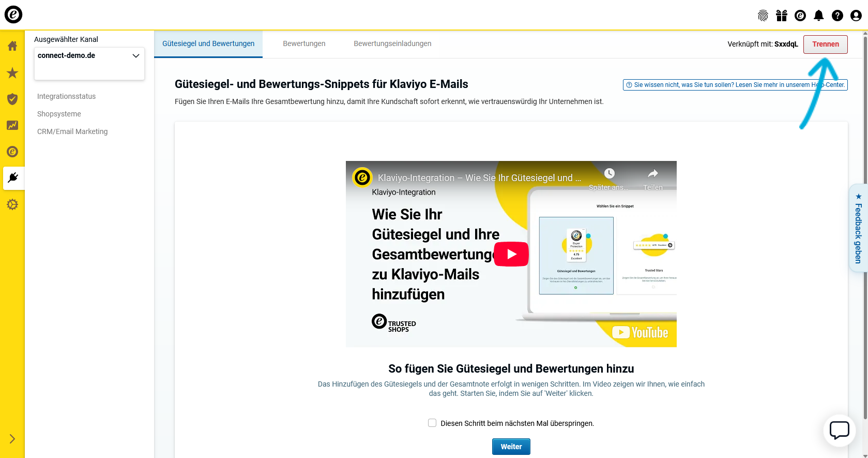
Task: Check 'Diesen Schritt beim nächsten Mal überspringen'
Action: (x=432, y=423)
